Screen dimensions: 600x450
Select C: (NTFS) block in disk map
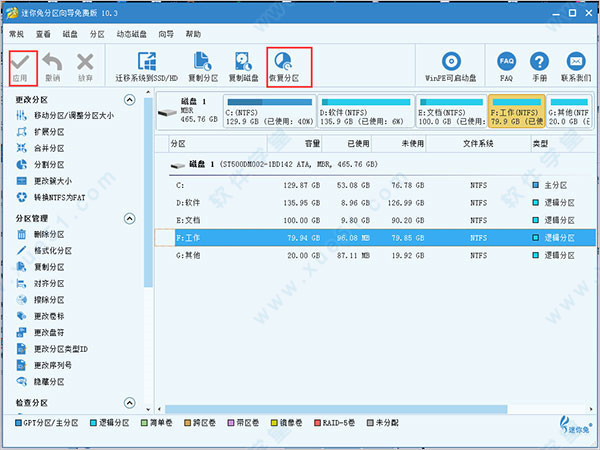[270, 111]
